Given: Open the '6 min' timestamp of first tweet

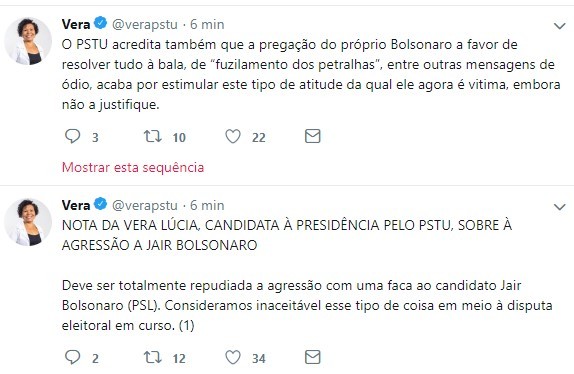Looking at the screenshot, I should click(x=207, y=25).
